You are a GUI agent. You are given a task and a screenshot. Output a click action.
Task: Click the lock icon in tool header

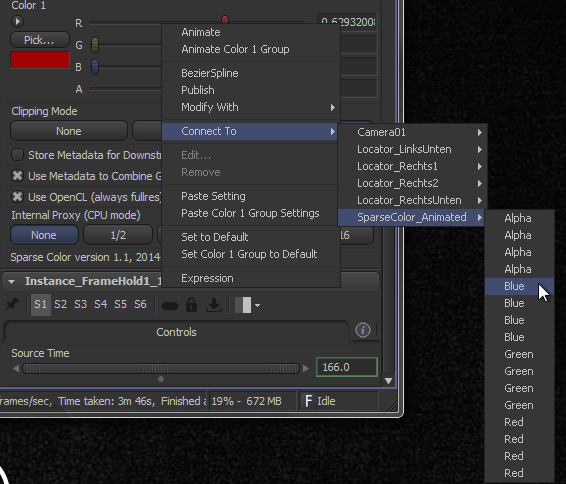[191, 305]
